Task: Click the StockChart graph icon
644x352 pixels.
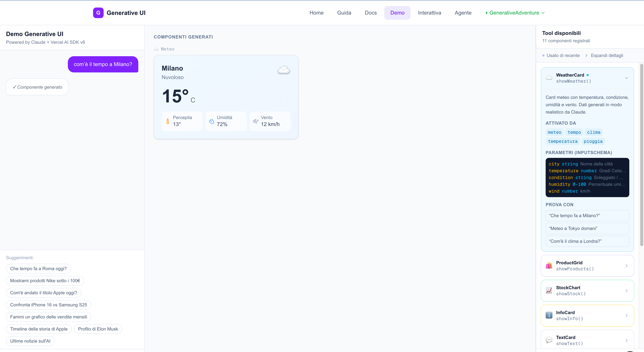Action: click(x=549, y=291)
